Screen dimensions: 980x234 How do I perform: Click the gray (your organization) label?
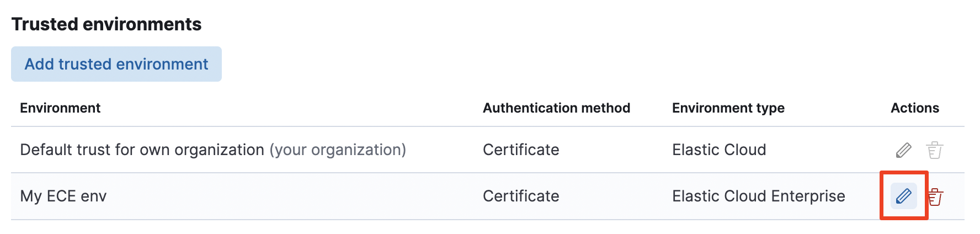pos(338,150)
